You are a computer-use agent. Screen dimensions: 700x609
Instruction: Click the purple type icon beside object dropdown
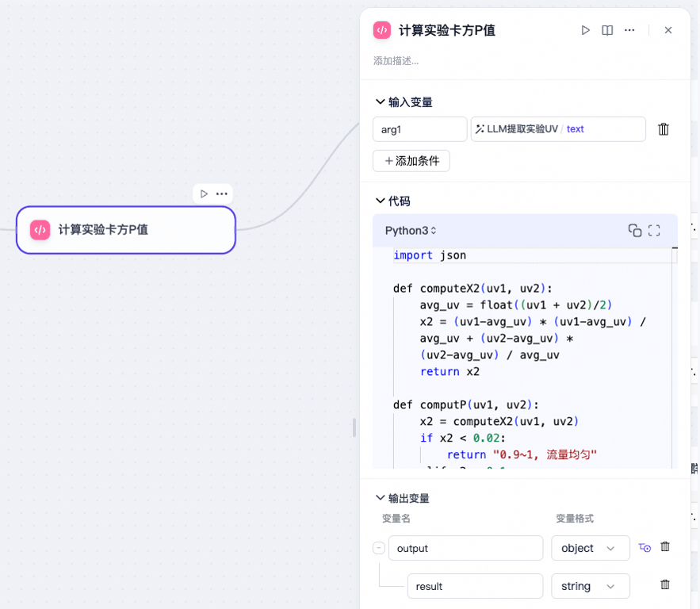[644, 547]
